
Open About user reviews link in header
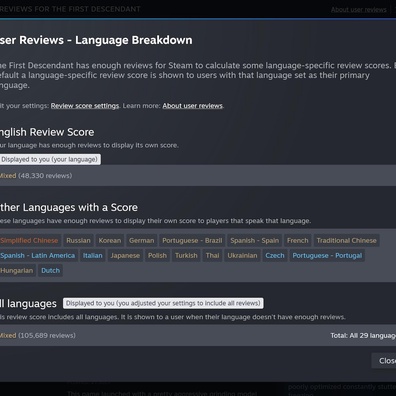[359, 10]
